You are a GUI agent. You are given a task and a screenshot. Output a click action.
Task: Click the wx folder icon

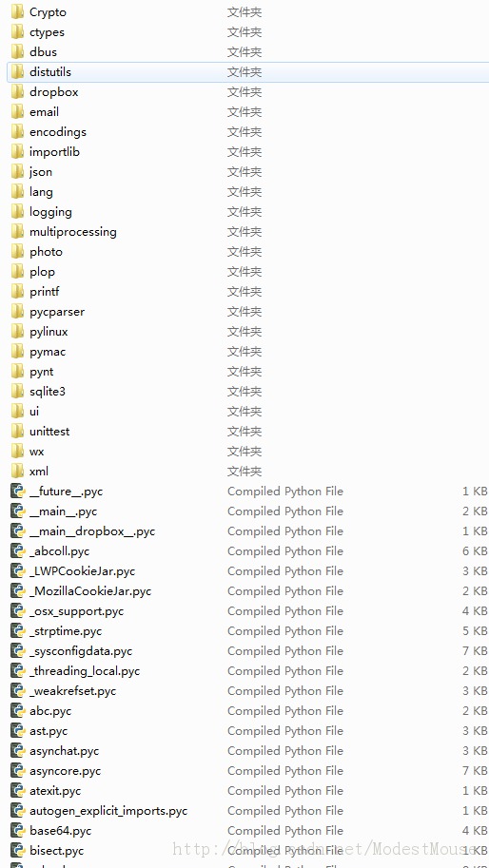17,452
